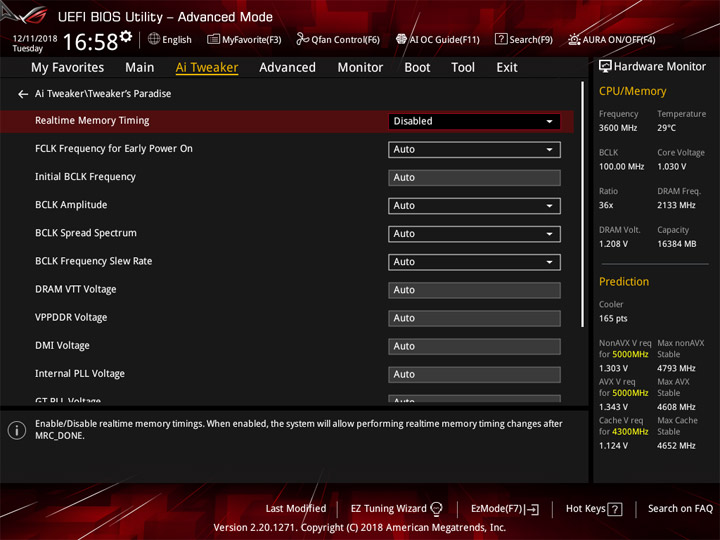Click the EZ Tuning Wizard lightbulb icon
Screen dimensions: 720x540
436,509
